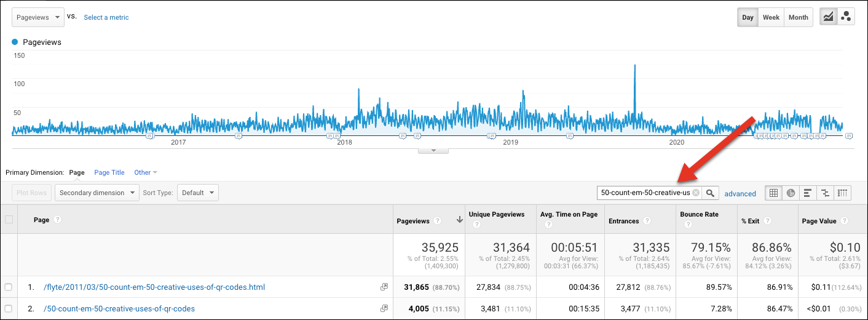The height and width of the screenshot is (320, 868).
Task: Choose Page Title as primary dimension
Action: 109,172
